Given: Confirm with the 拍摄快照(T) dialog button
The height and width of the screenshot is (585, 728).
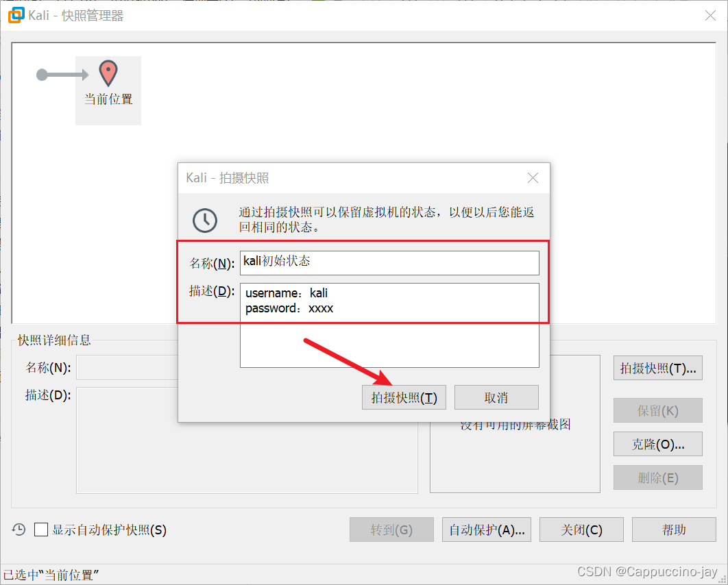Looking at the screenshot, I should point(404,397).
